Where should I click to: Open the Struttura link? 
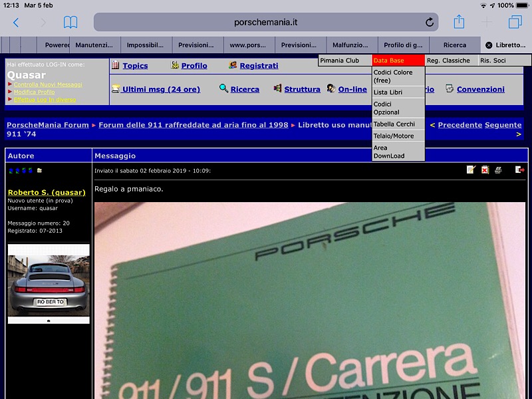point(302,89)
